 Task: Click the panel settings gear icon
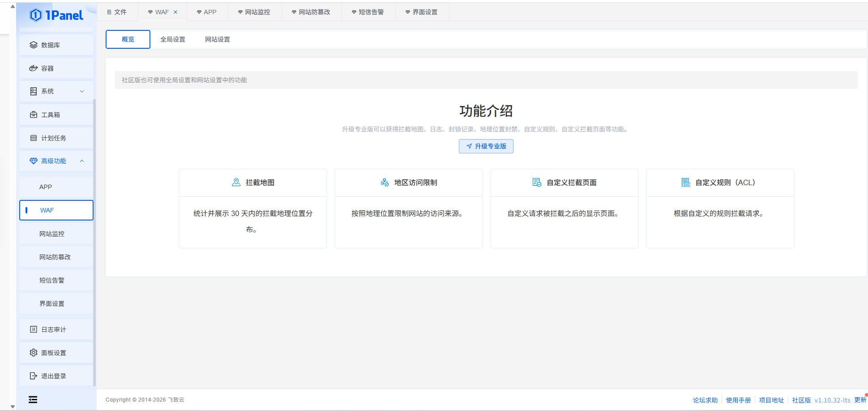pyautogui.click(x=34, y=353)
